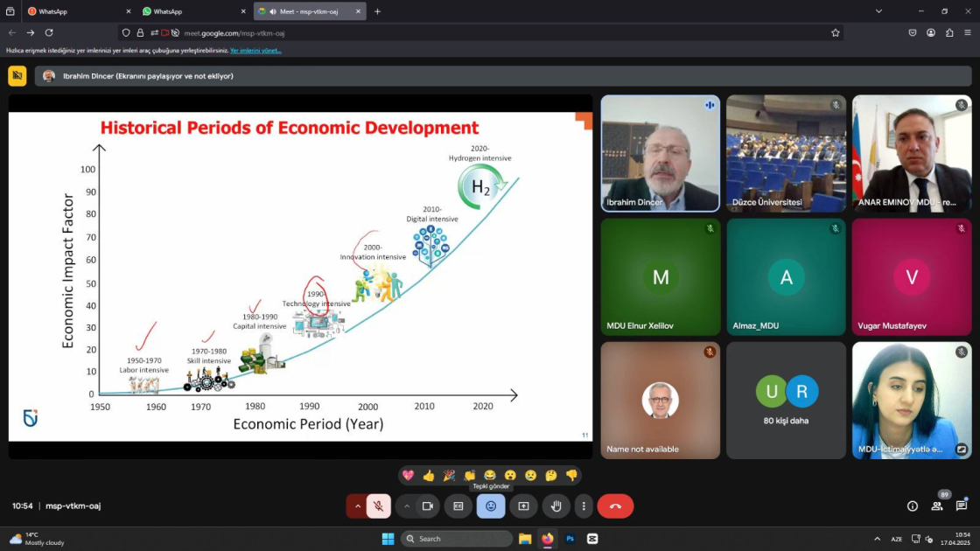The image size is (980, 551).
Task: Close the first WhatsApp tab
Action: click(128, 11)
